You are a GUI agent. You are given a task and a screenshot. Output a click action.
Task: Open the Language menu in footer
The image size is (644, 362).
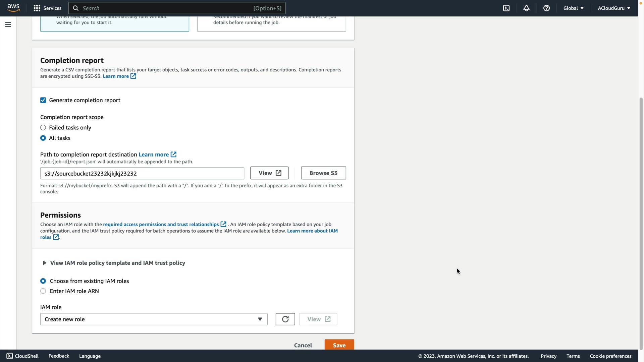(90, 356)
